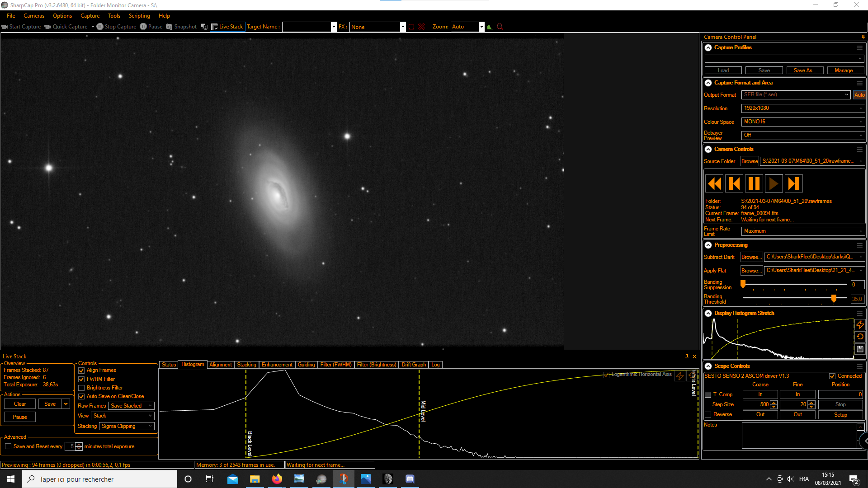This screenshot has width=868, height=488.
Task: Expand the Colour Space MONO16 dropdown
Action: tap(803, 122)
